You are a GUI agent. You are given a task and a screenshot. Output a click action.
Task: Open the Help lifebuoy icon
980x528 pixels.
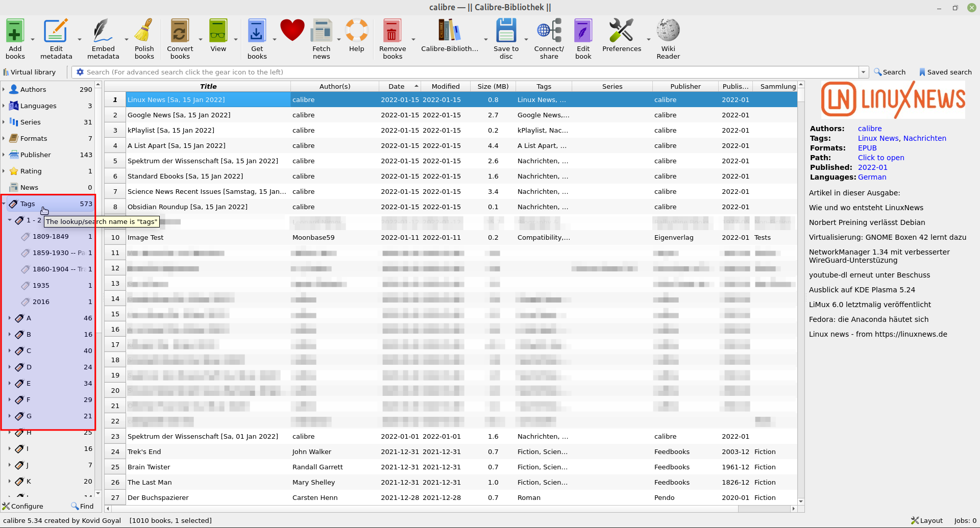pos(357,30)
